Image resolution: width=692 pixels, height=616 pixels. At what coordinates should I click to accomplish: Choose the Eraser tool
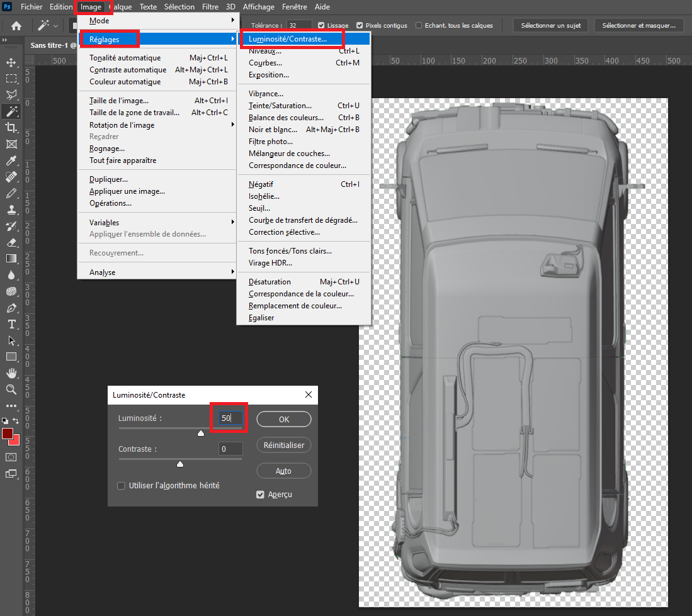click(11, 242)
